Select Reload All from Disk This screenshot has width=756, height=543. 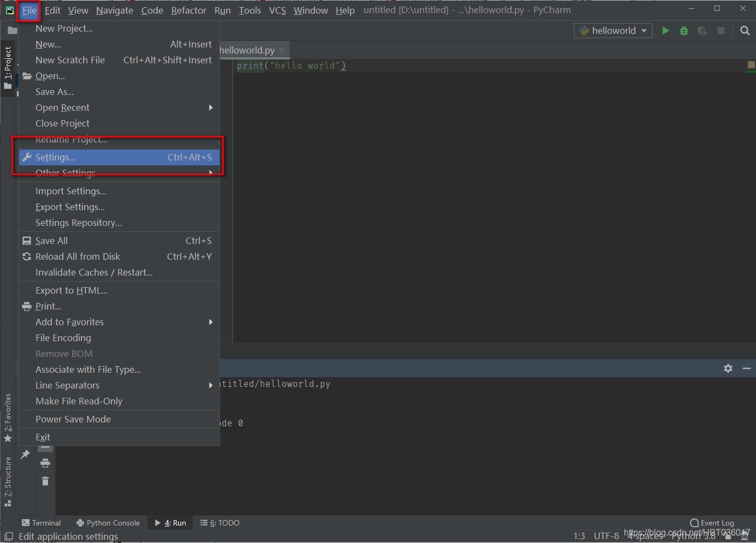pos(119,256)
